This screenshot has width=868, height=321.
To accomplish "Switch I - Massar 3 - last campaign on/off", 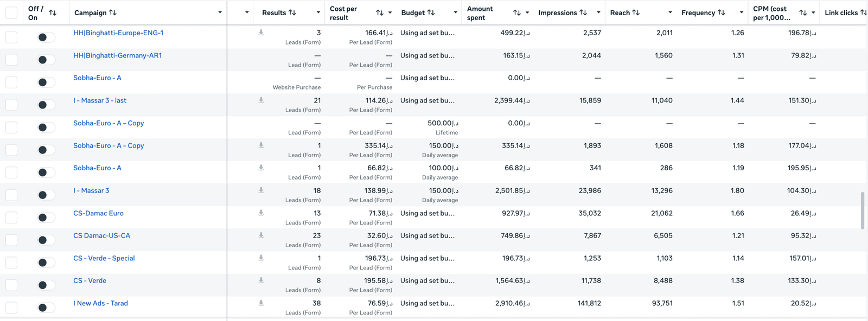I will click(x=46, y=105).
